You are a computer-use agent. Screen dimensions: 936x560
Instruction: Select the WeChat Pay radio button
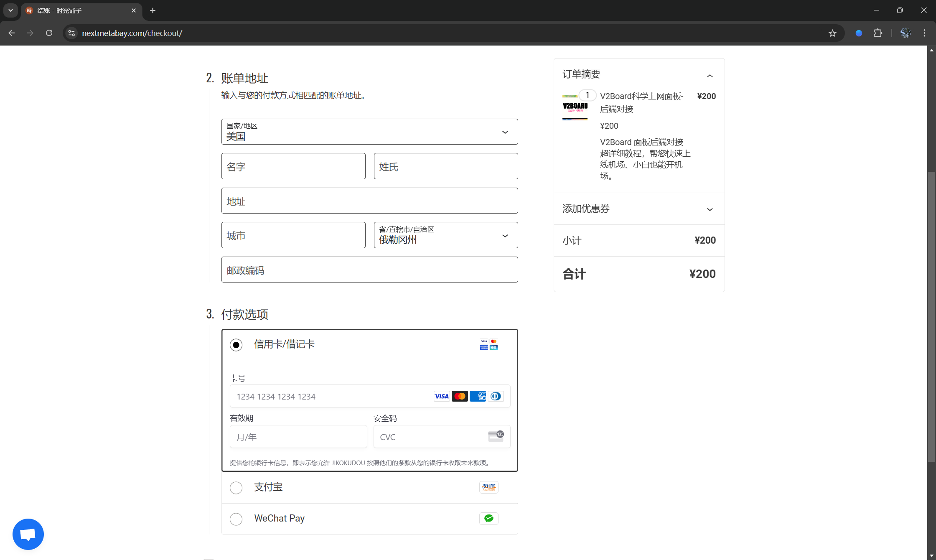click(236, 519)
